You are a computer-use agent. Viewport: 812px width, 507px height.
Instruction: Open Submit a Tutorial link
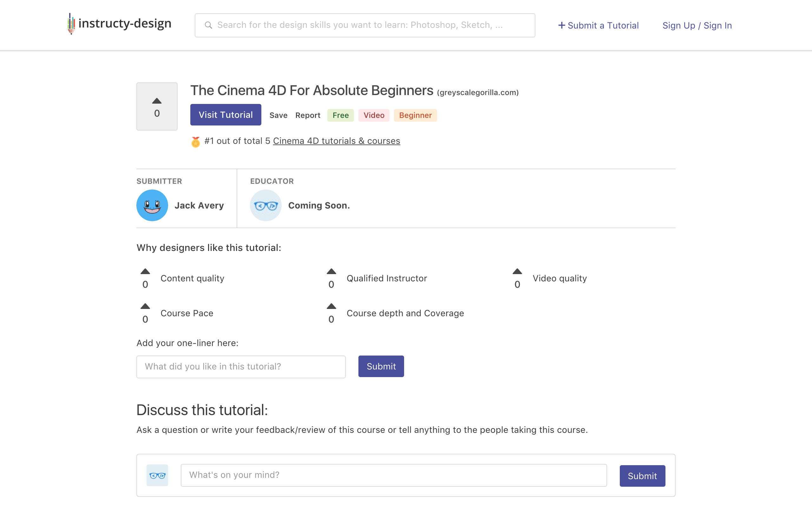pyautogui.click(x=598, y=25)
